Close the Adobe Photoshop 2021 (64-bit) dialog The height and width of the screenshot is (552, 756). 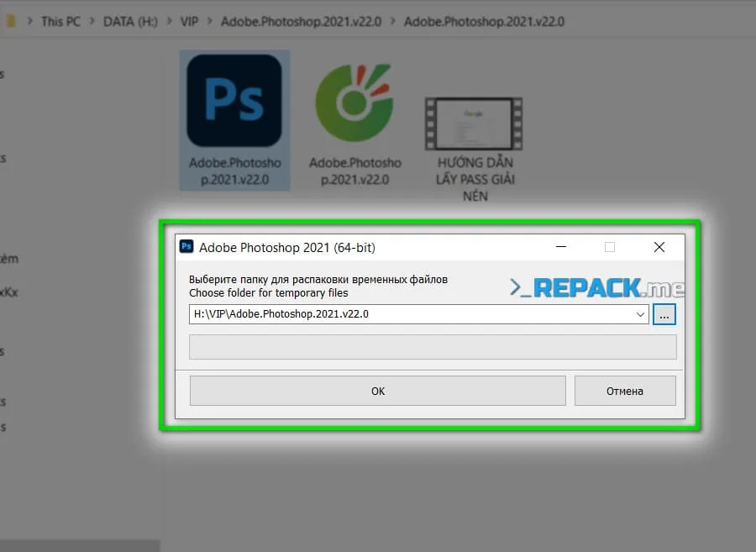tap(659, 247)
